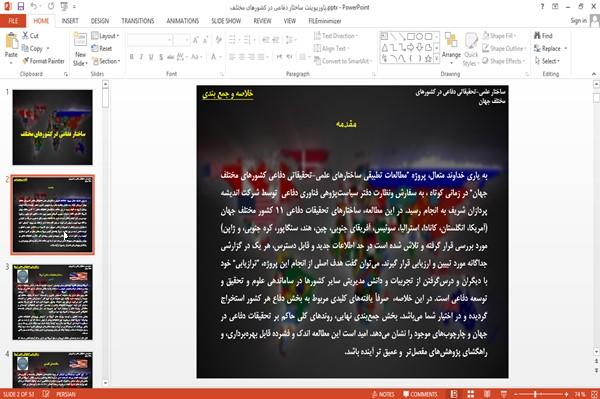This screenshot has height=399, width=600.
Task: Click the zoom in plus button
Action: point(566,394)
